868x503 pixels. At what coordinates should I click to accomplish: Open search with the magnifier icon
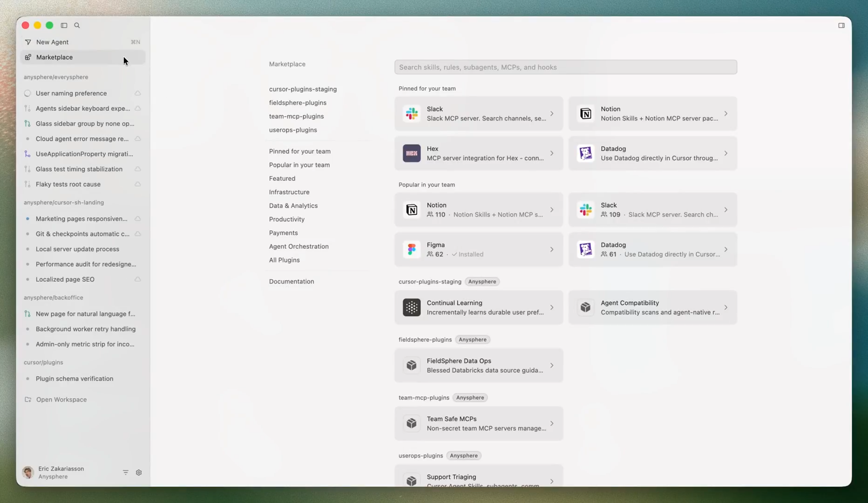[x=77, y=25]
